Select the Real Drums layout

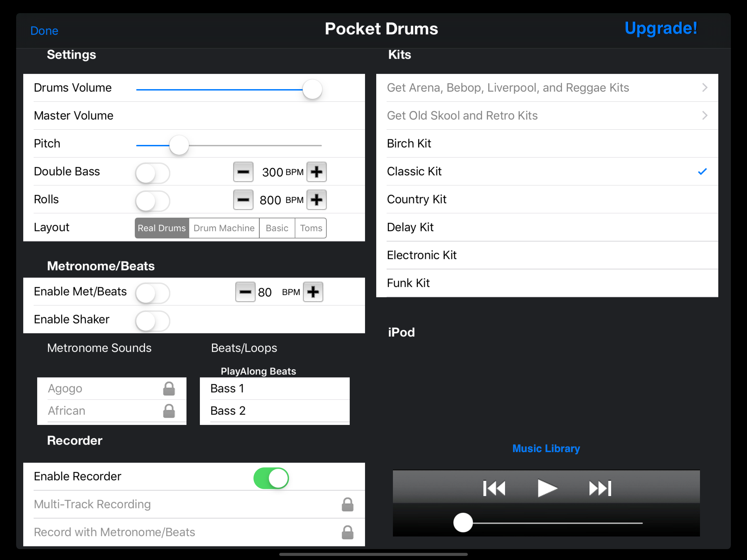coord(162,228)
